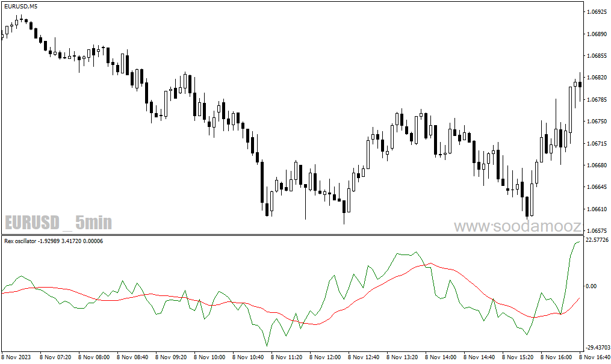Click the www.soodamooz watermark link
The height and width of the screenshot is (364, 611).
pos(516,226)
